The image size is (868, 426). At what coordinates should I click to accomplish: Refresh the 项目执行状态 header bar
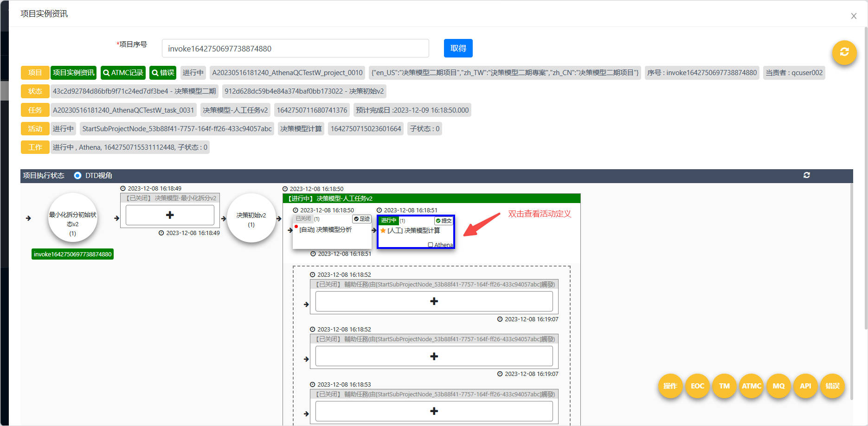click(x=807, y=175)
